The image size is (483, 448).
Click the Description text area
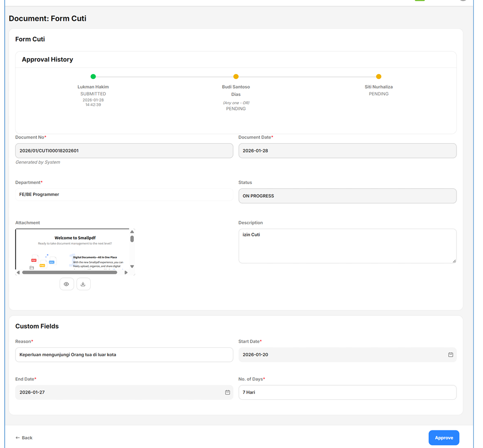click(x=347, y=246)
